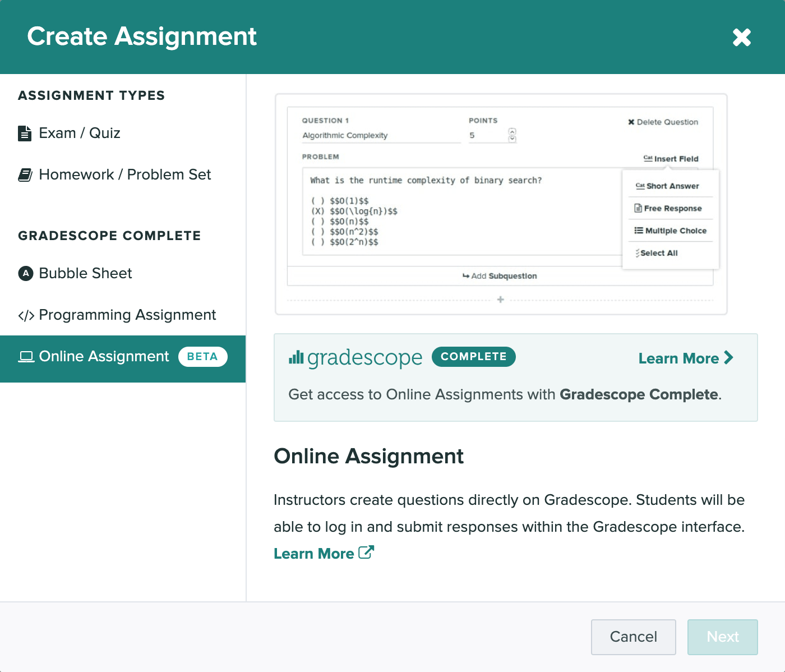Choose Short Answer in preview menu

(x=668, y=186)
